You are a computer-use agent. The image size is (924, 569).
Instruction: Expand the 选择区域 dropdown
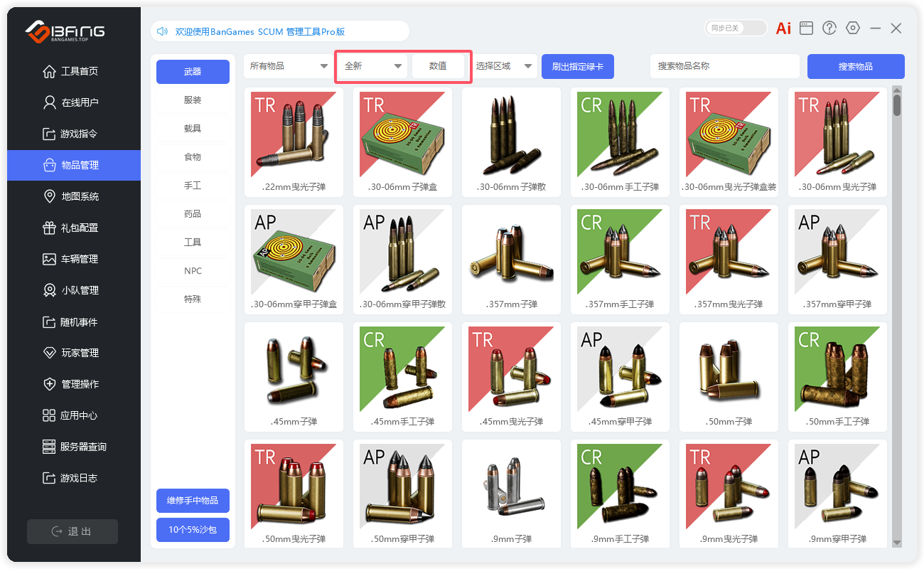(x=504, y=66)
